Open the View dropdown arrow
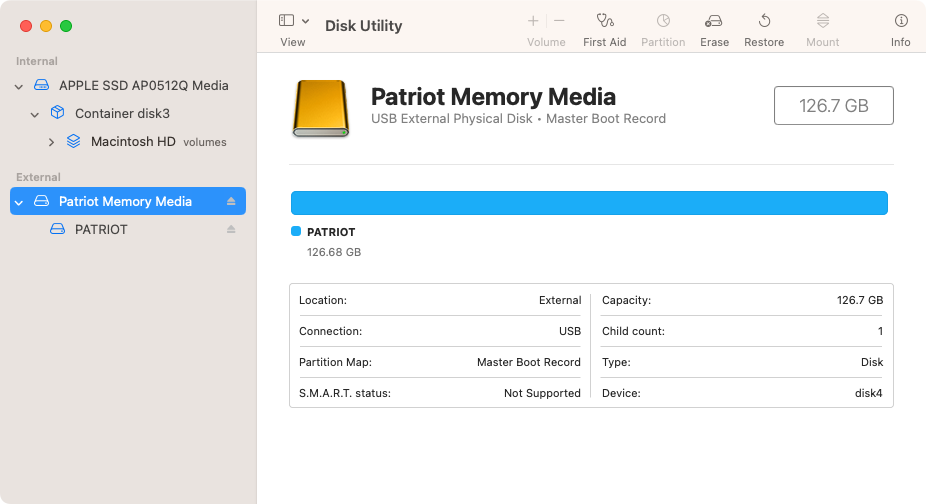The height and width of the screenshot is (504, 926). (305, 21)
